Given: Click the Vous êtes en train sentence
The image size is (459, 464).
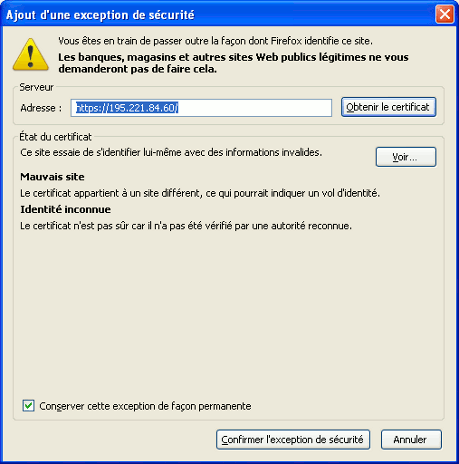Looking at the screenshot, I should point(215,41).
